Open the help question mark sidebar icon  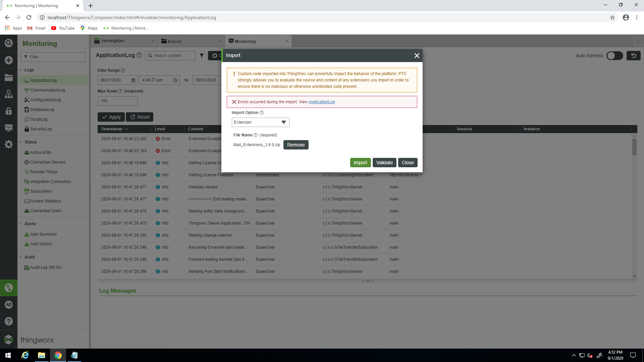(9, 321)
